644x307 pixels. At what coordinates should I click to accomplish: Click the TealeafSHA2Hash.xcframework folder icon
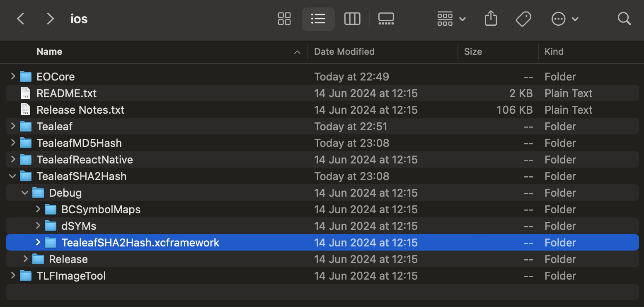pyautogui.click(x=51, y=242)
